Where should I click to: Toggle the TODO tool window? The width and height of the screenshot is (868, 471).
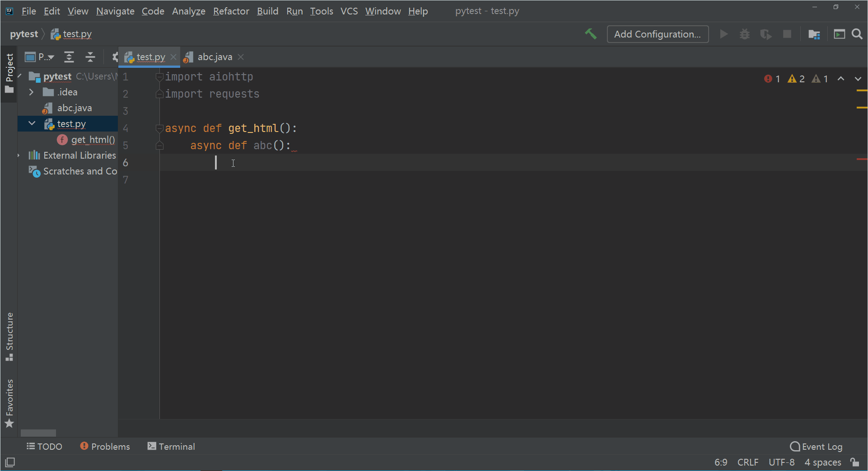pos(44,446)
